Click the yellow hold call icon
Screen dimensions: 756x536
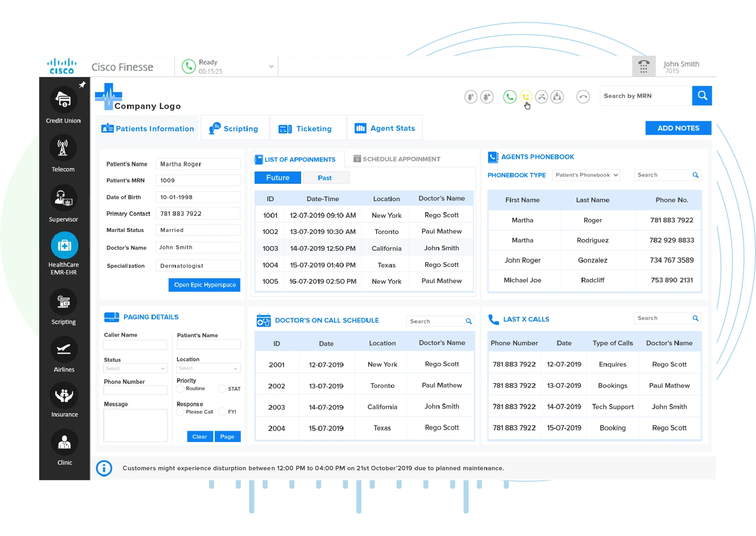526,97
